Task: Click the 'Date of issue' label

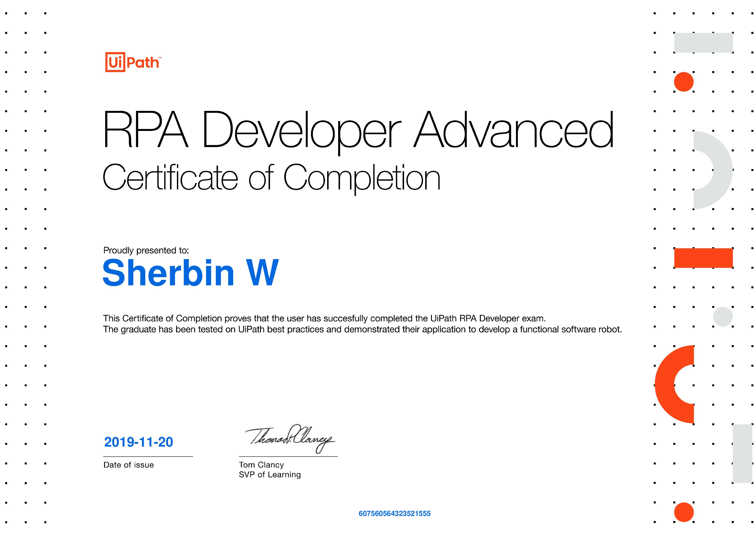Action: pos(128,465)
